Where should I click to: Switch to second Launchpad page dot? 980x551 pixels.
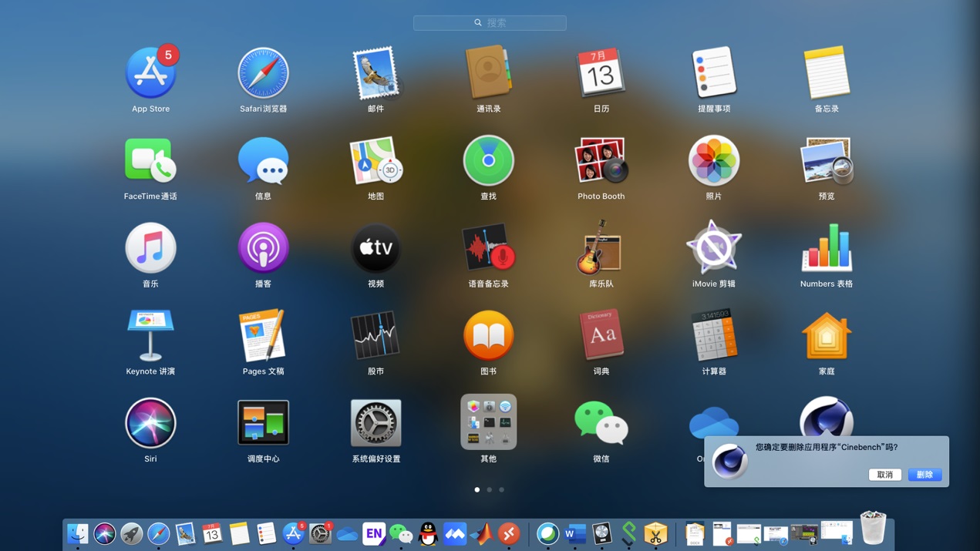coord(490,489)
